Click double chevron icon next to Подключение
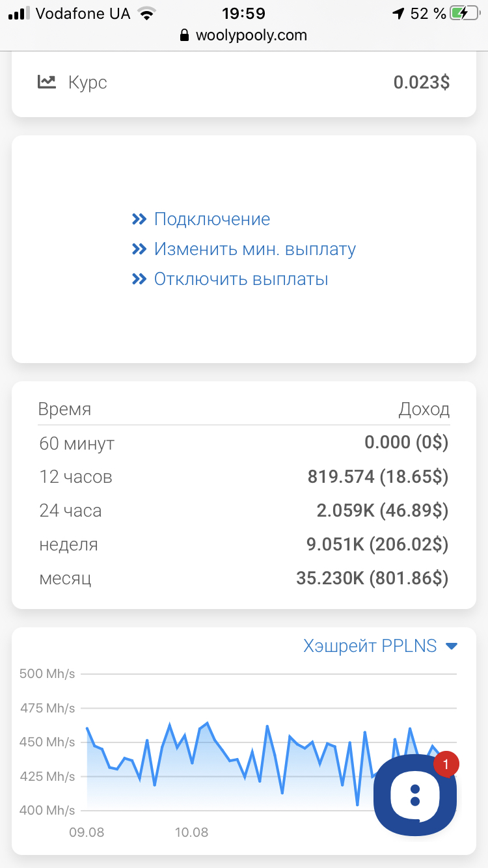Viewport: 488px width, 868px height. (139, 219)
